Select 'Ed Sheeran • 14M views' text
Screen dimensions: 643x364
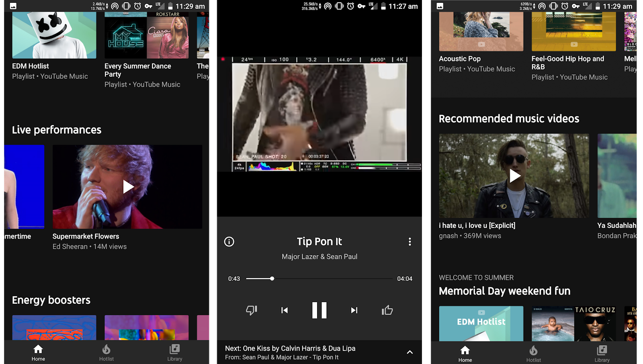[90, 247]
